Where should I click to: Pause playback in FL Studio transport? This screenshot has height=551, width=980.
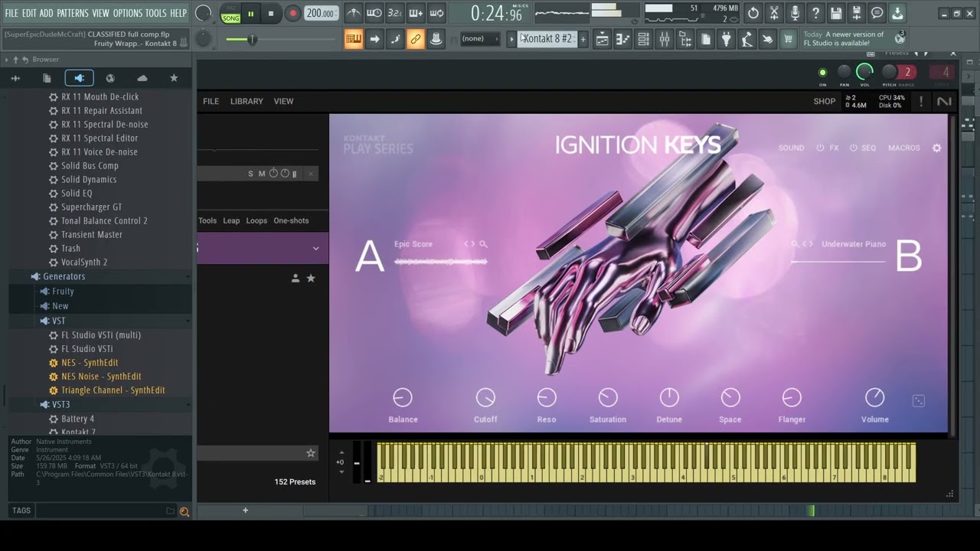pyautogui.click(x=250, y=13)
